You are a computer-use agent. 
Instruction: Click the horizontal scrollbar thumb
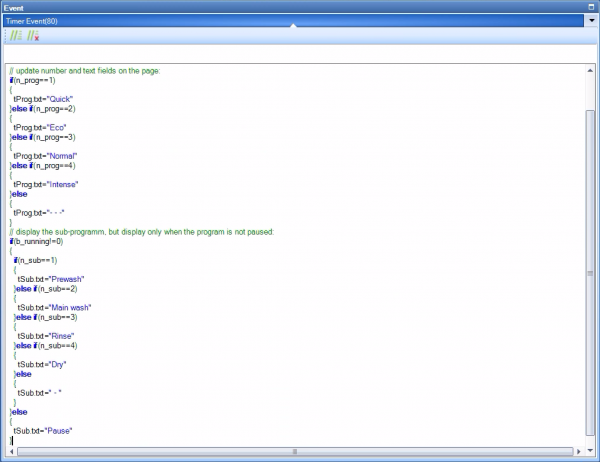coord(295,452)
